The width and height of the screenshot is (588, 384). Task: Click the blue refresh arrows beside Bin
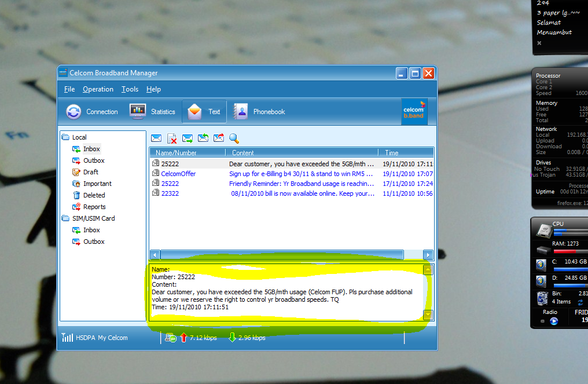click(x=580, y=302)
